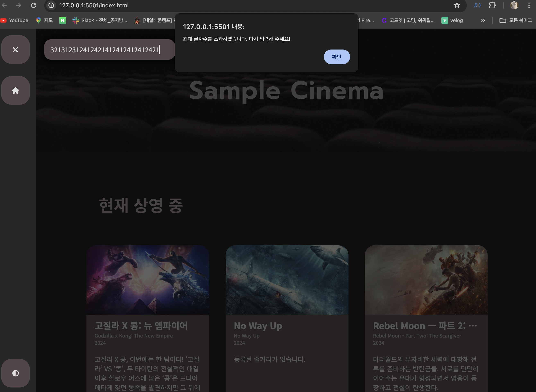The height and width of the screenshot is (392, 536).
Task: Go to home via house icon
Action: (x=15, y=90)
